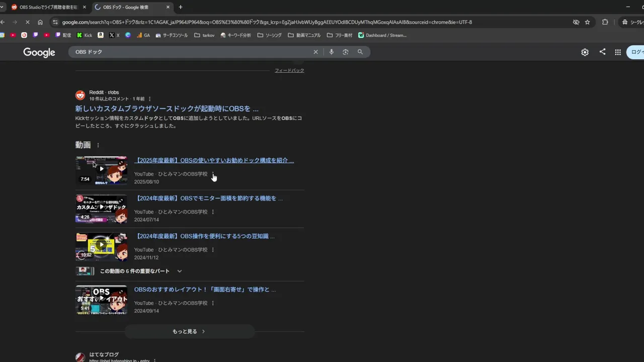Play the 7:54 video thumbnail
644x362 pixels.
click(101, 170)
